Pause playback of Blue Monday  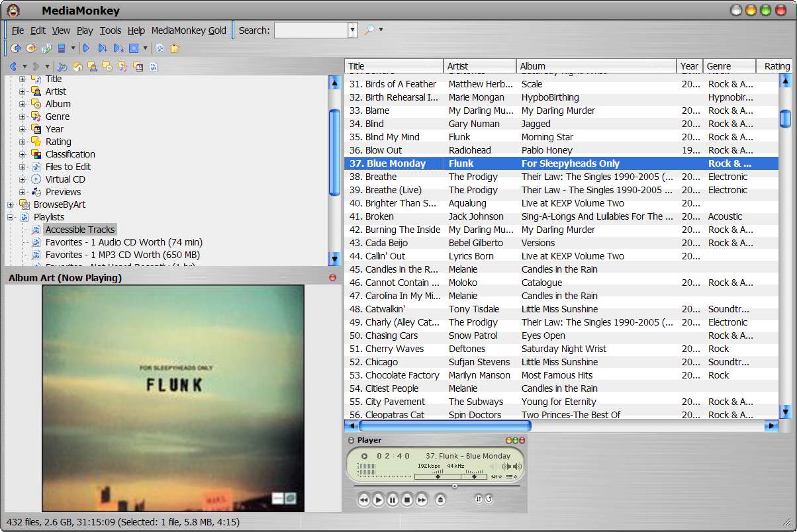coord(392,500)
